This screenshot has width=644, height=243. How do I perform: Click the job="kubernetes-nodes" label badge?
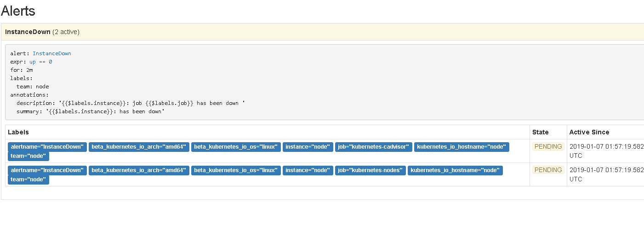click(370, 170)
